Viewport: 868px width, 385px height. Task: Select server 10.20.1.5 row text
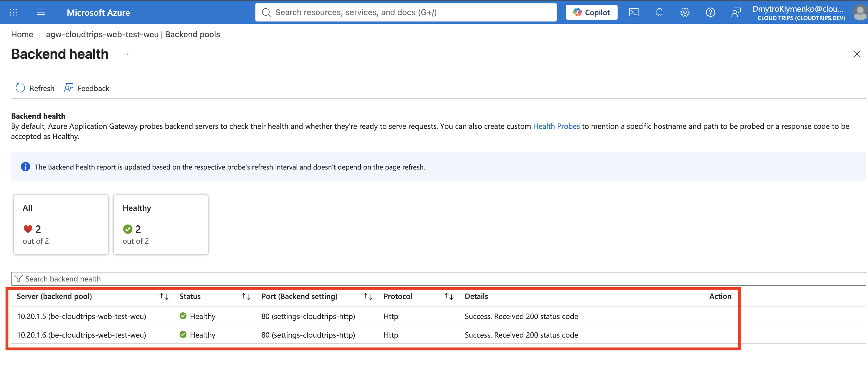point(82,316)
